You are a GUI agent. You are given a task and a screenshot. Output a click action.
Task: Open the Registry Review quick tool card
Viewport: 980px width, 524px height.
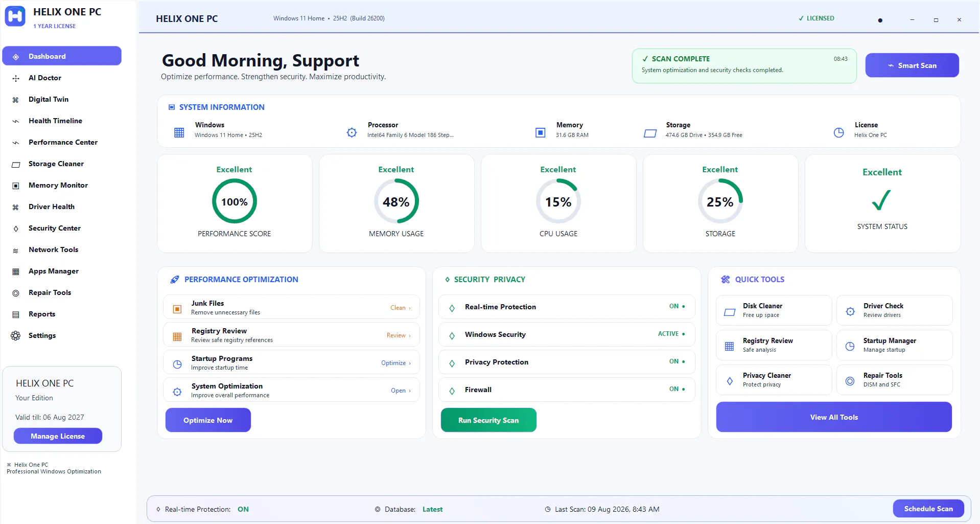774,345
